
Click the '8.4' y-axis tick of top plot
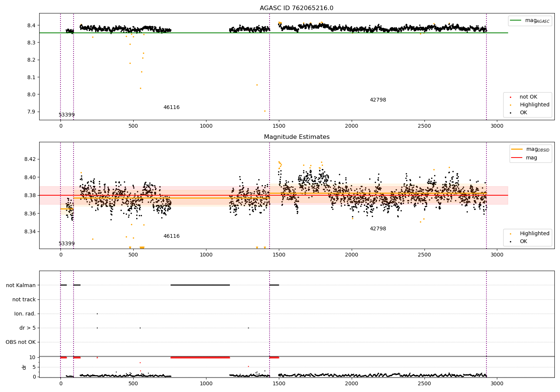(31, 25)
